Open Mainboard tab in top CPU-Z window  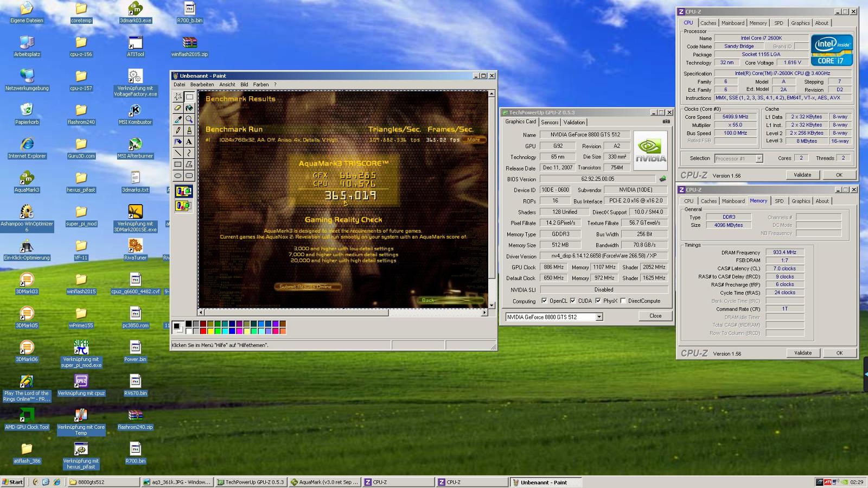click(x=732, y=23)
